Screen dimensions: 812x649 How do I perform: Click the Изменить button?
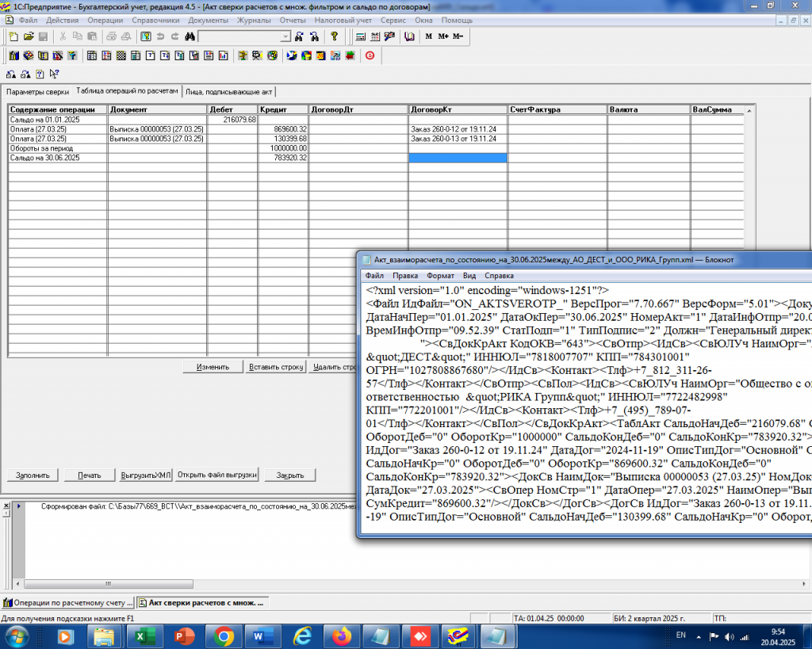(x=213, y=366)
